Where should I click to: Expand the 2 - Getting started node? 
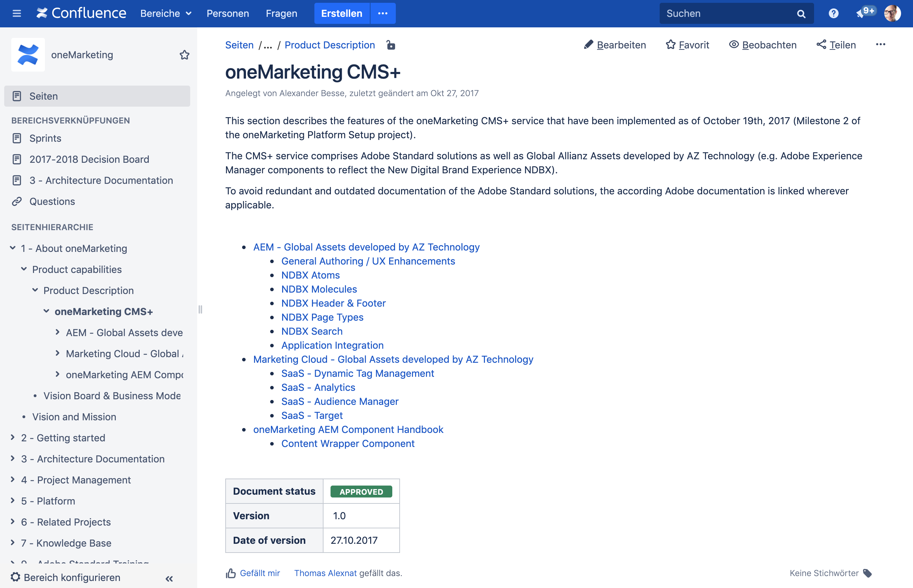coord(13,437)
